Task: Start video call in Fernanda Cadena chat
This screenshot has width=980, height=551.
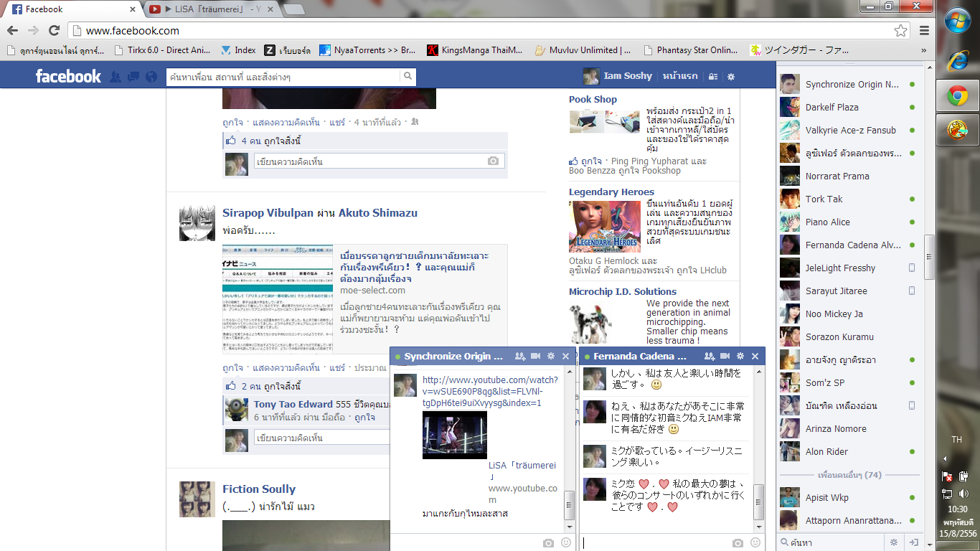Action: click(x=725, y=356)
